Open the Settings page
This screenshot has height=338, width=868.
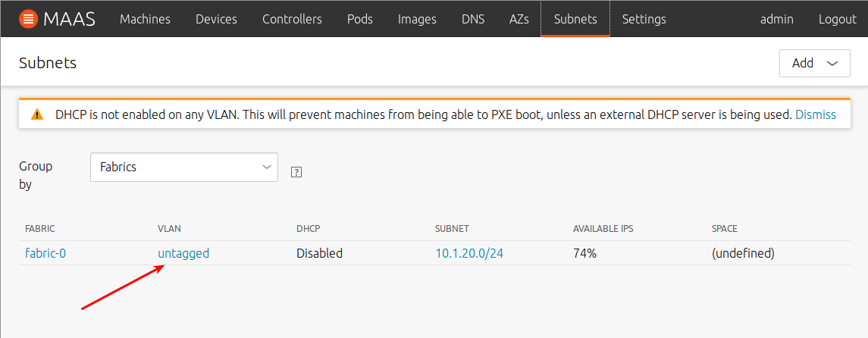click(644, 19)
